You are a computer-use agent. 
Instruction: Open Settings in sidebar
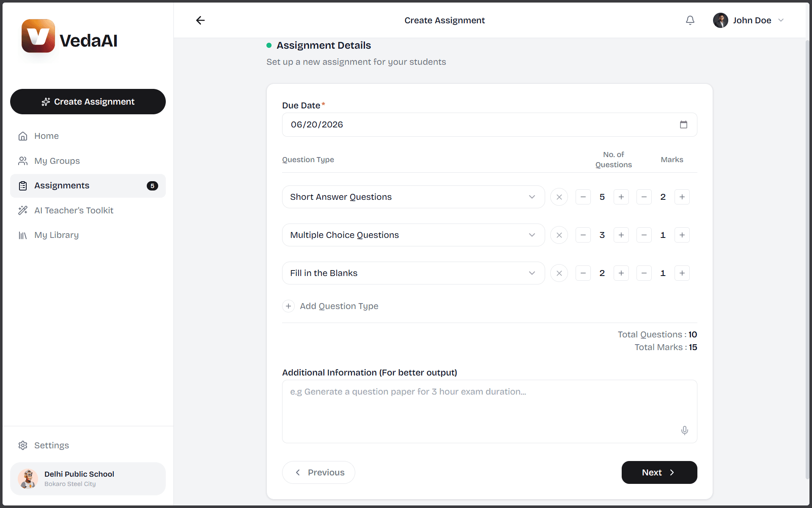click(88, 445)
